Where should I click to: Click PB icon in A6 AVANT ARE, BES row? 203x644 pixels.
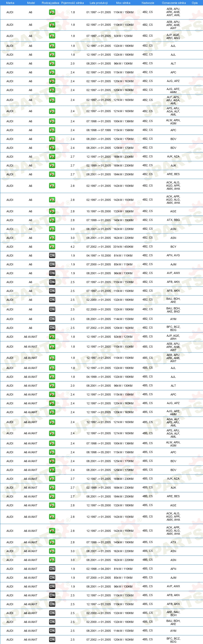tap(52, 496)
